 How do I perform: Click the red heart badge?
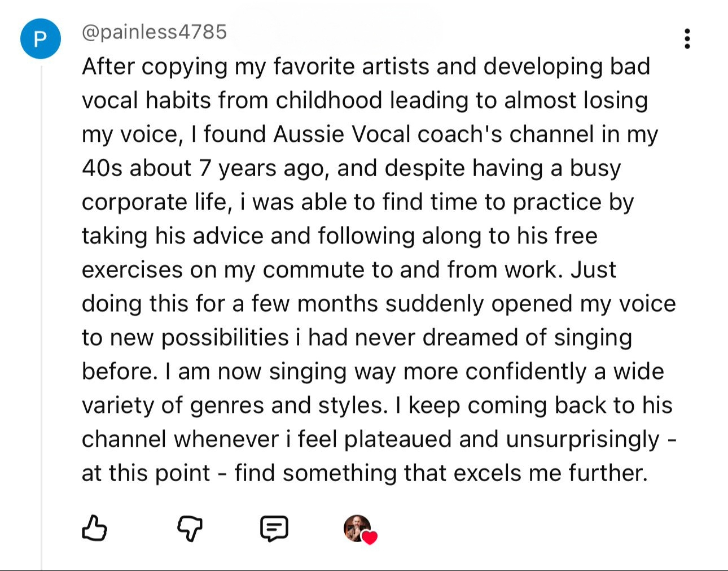370,537
